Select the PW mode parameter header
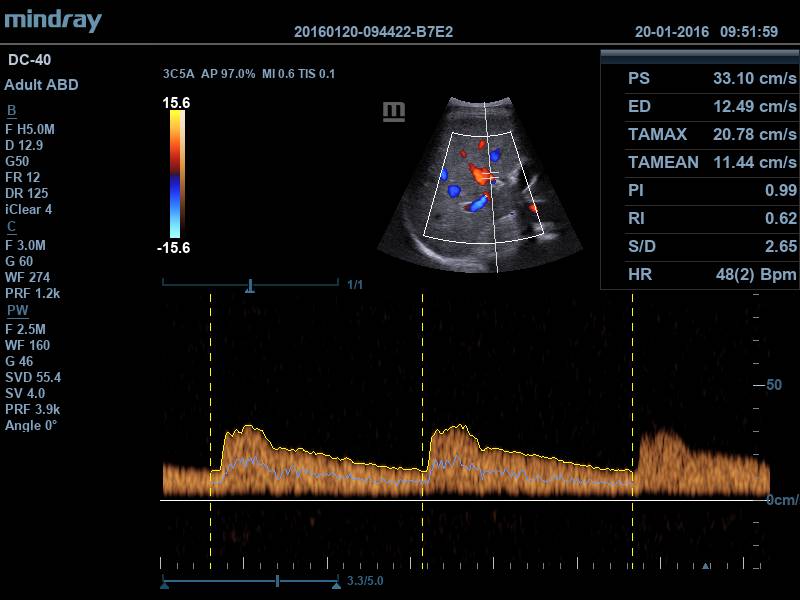Viewport: 800px width, 600px height. [x=17, y=310]
